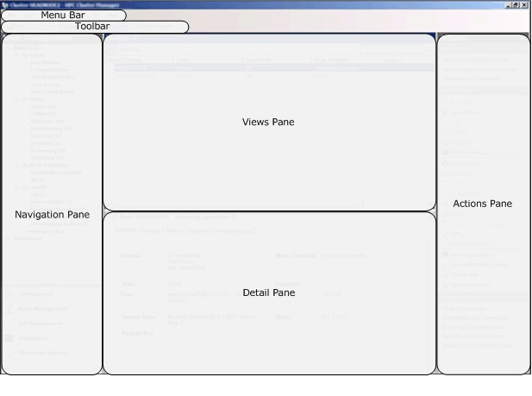
Task: Select Draining (0) under By State
Action: click(x=46, y=143)
